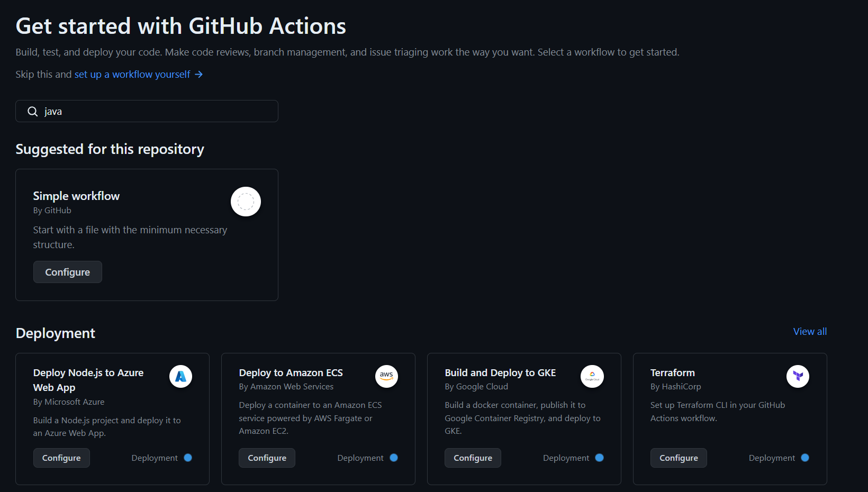This screenshot has width=868, height=492.
Task: Click the 'Simple workflow' card title
Action: point(76,196)
